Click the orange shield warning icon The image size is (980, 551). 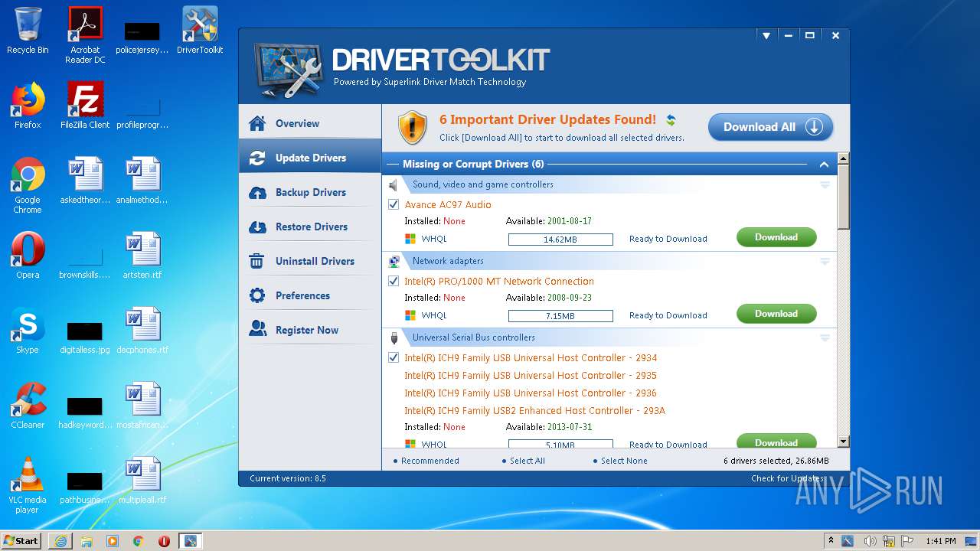[413, 127]
